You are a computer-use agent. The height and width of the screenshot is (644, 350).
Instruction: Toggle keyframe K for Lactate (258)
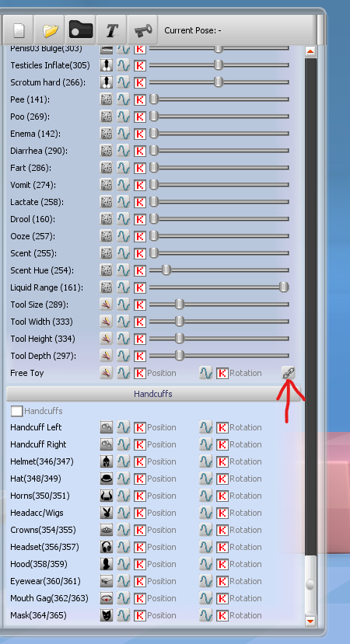[x=140, y=203]
